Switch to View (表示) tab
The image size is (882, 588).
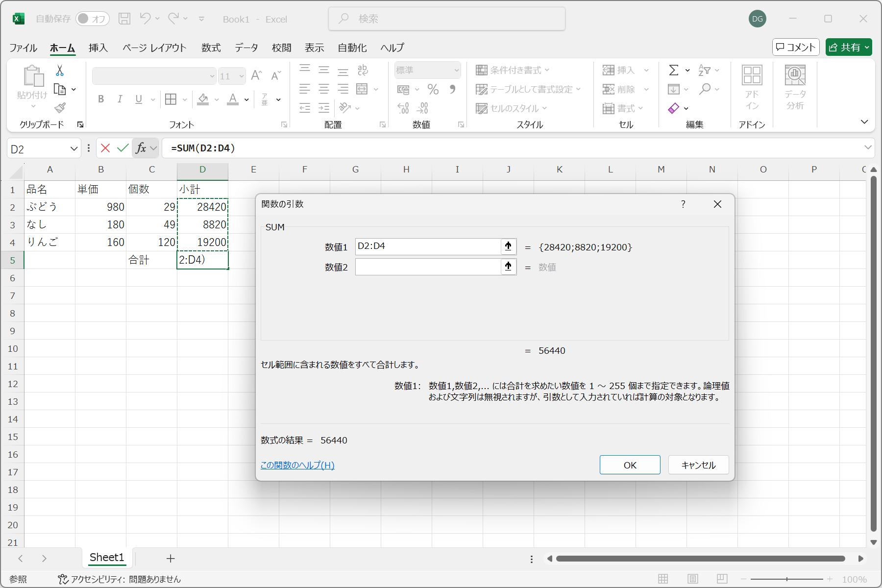314,48
